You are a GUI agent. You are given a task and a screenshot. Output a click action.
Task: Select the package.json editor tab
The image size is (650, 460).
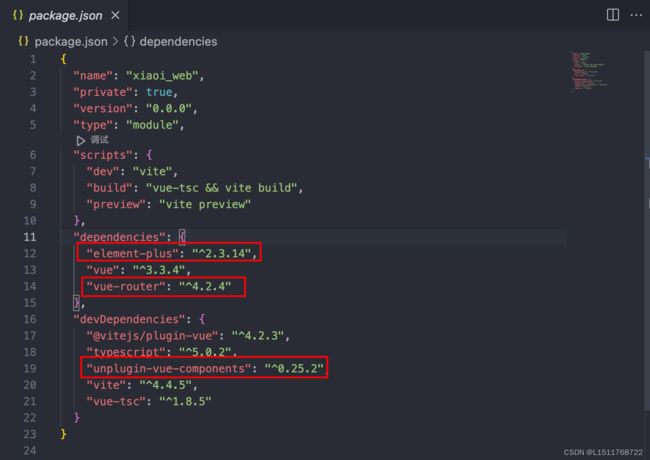click(65, 16)
